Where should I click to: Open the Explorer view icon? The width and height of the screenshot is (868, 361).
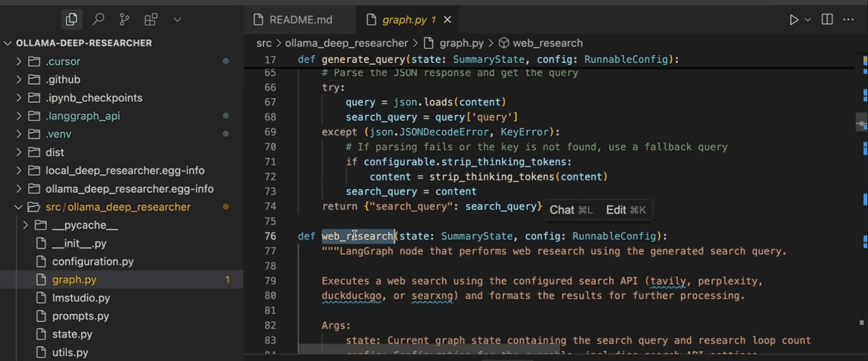pyautogui.click(x=71, y=20)
